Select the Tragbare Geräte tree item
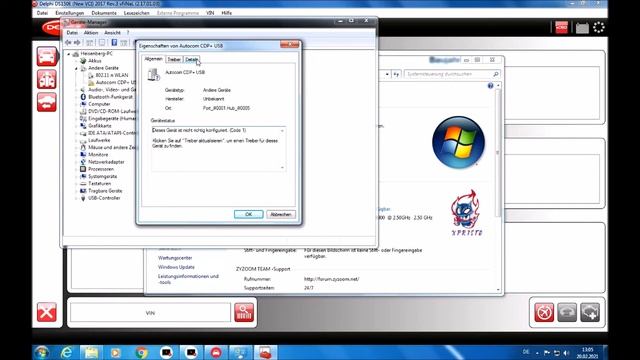 [x=105, y=191]
